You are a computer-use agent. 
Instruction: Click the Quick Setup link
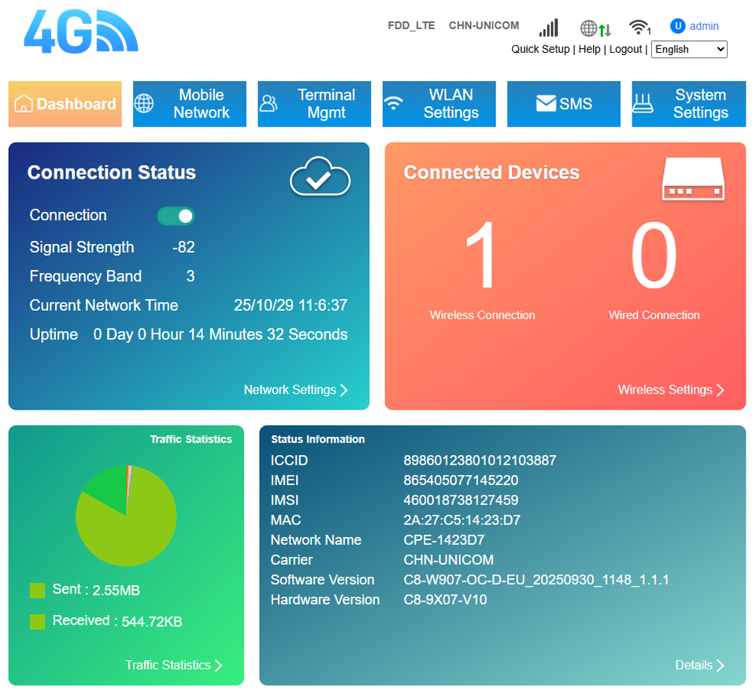click(x=540, y=49)
